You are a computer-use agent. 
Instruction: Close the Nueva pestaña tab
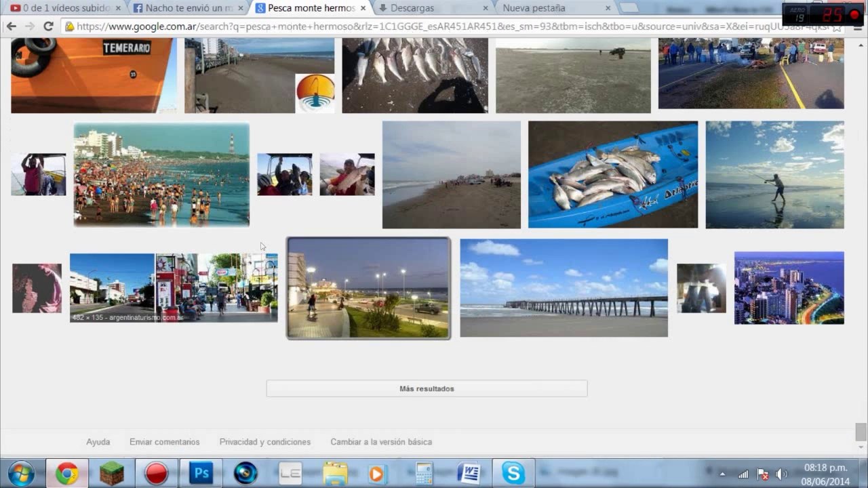607,9
